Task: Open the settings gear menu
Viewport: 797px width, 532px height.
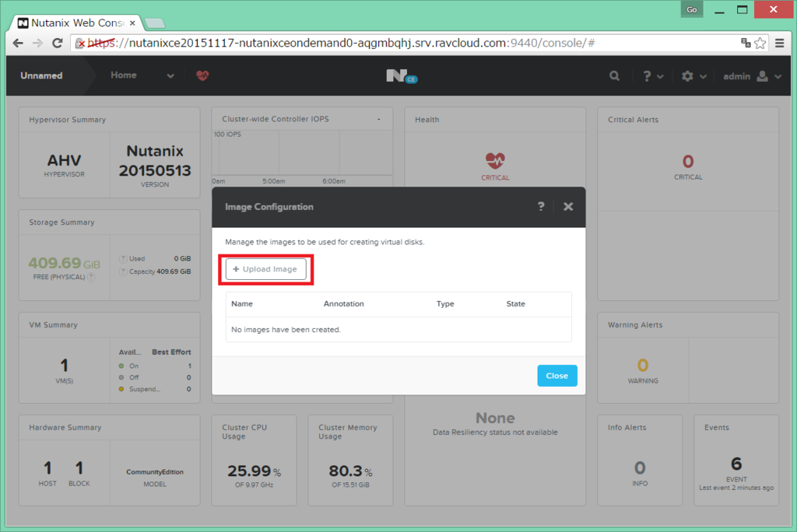Action: tap(693, 76)
